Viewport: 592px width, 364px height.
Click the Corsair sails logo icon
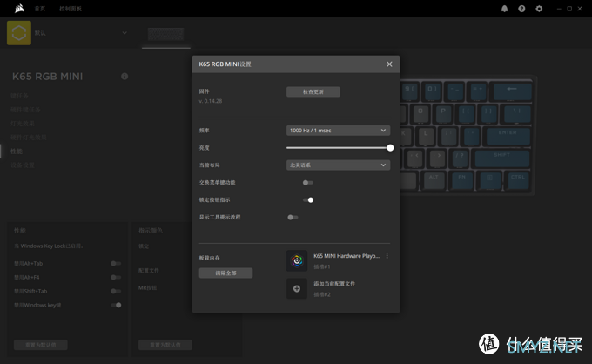point(10,8)
